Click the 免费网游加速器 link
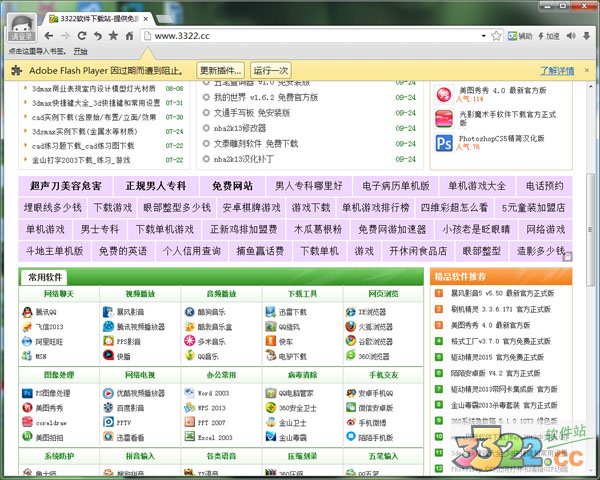 pos(392,229)
